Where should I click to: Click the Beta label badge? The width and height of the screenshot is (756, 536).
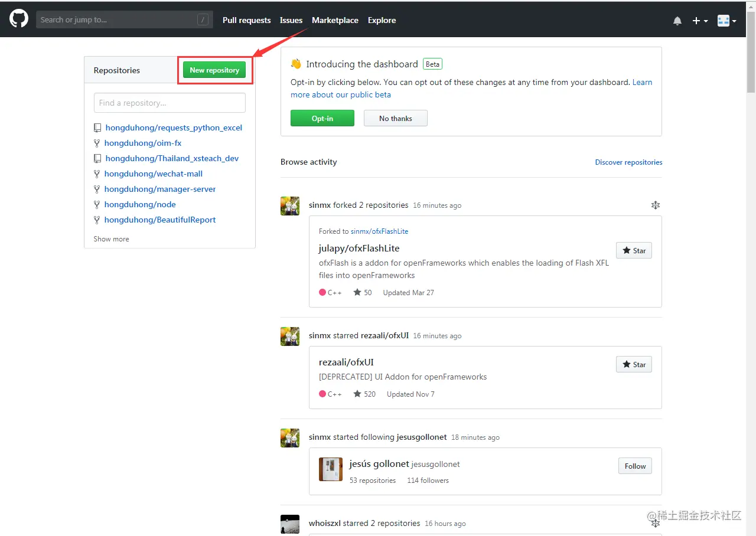[432, 64]
